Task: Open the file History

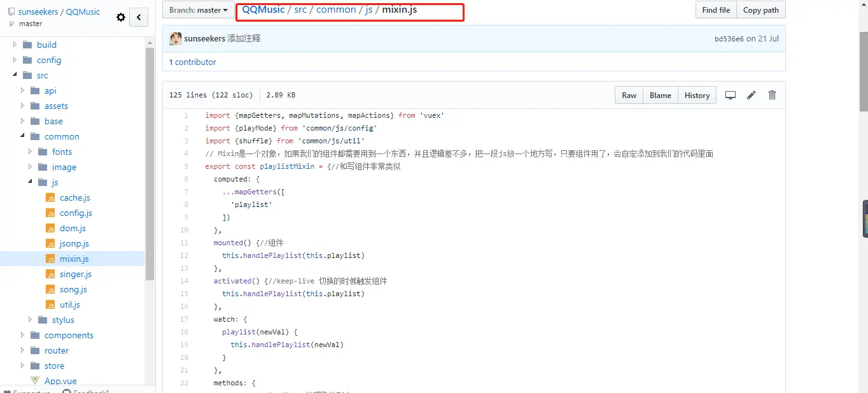Action: click(x=697, y=95)
